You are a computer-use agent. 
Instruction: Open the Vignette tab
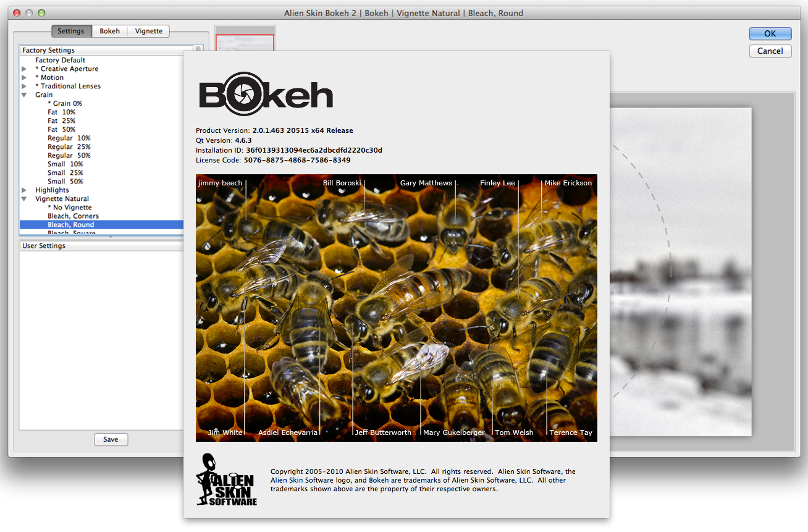click(x=149, y=32)
